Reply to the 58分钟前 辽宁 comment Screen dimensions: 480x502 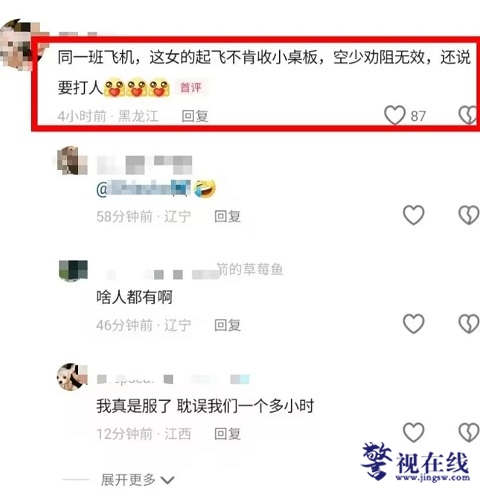227,216
